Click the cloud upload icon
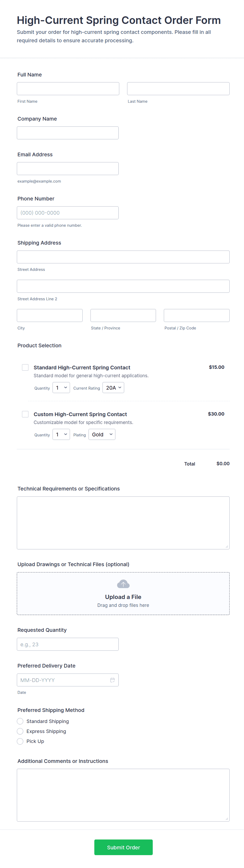The image size is (244, 868). tap(123, 584)
